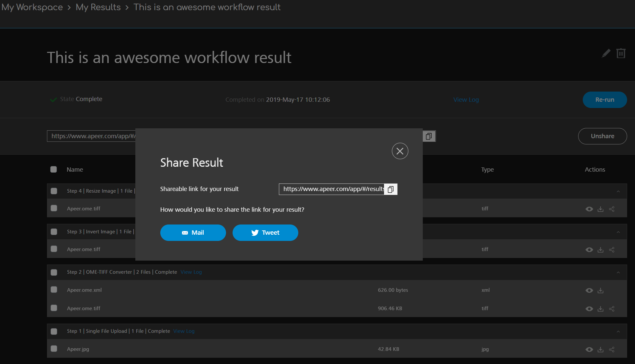The width and height of the screenshot is (635, 364).
Task: Navigate to My Workspace breadcrumb
Action: 32,7
